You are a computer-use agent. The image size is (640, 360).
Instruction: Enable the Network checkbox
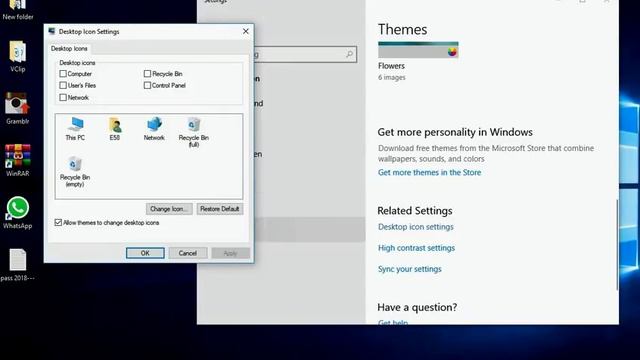pyautogui.click(x=63, y=98)
